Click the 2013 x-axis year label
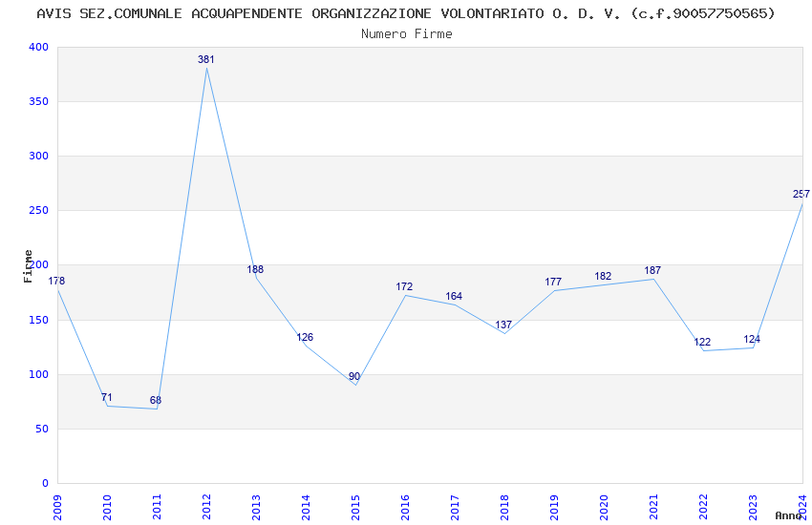 pos(256,508)
